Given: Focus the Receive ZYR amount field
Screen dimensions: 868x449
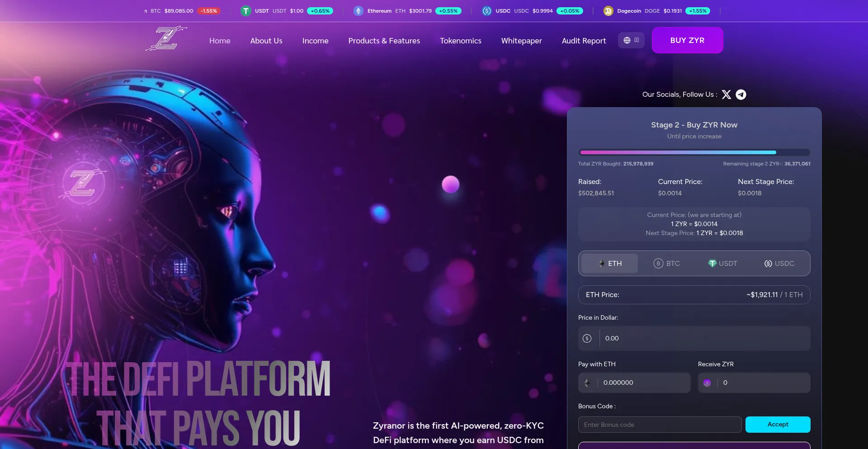Looking at the screenshot, I should pyautogui.click(x=754, y=383).
